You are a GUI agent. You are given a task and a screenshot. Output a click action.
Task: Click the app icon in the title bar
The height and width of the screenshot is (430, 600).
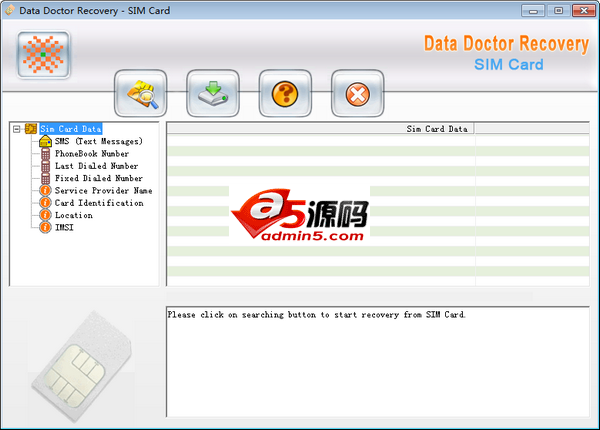pos(10,10)
